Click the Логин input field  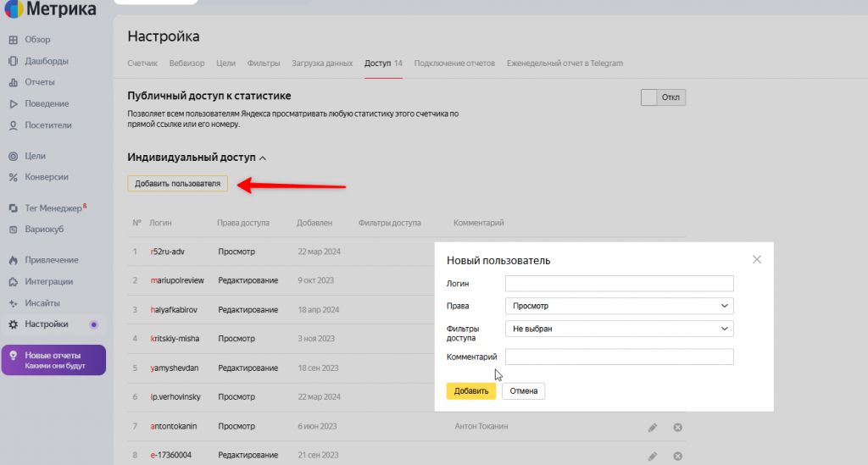tap(619, 283)
